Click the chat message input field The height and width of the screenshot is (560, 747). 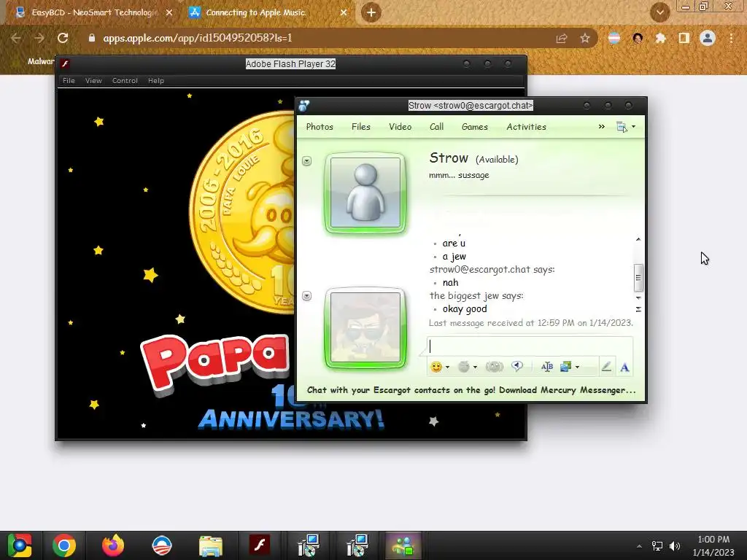pos(530,346)
